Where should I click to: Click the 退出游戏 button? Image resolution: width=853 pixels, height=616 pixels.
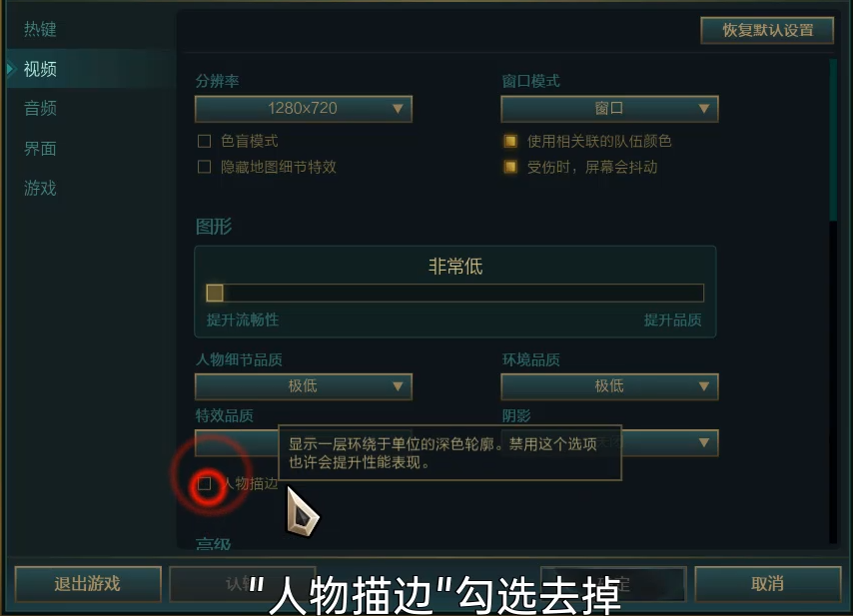coord(88,584)
